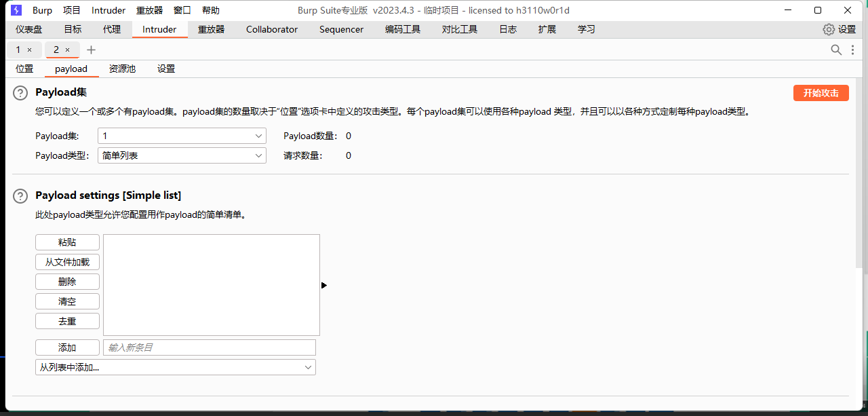The image size is (868, 416).
Task: Open help for Payload集 section
Action: click(20, 94)
